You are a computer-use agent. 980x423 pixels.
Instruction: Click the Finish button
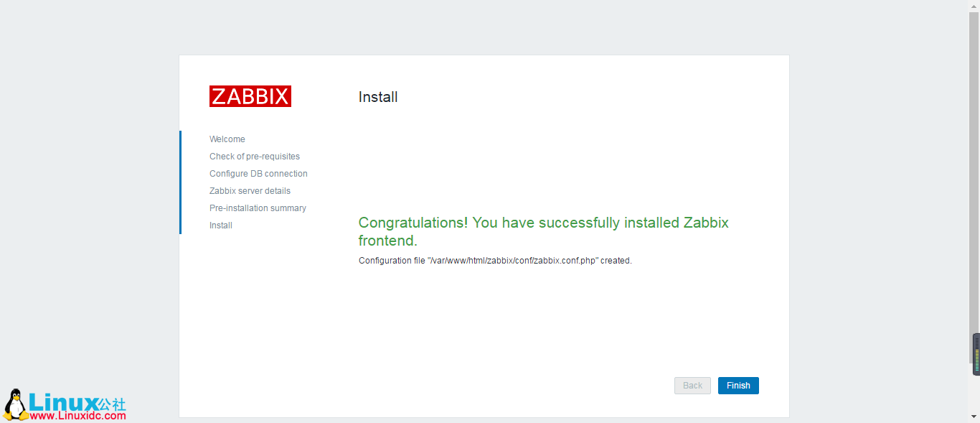(738, 385)
